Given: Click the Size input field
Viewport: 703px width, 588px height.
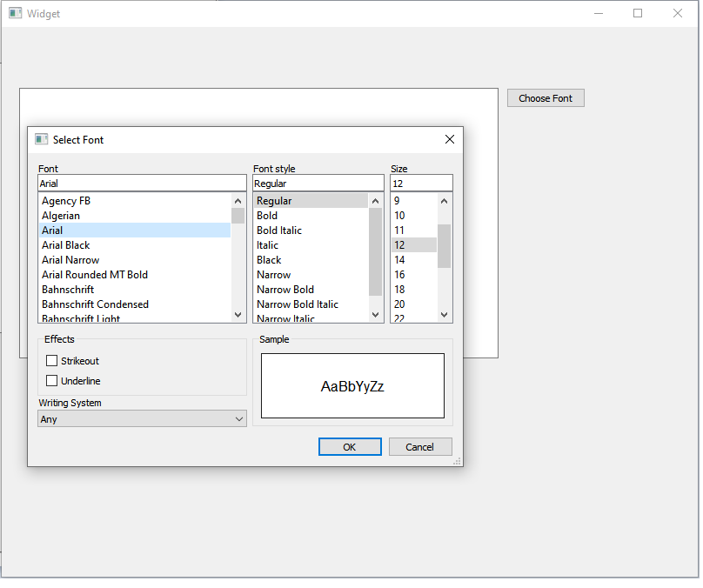Looking at the screenshot, I should [421, 183].
